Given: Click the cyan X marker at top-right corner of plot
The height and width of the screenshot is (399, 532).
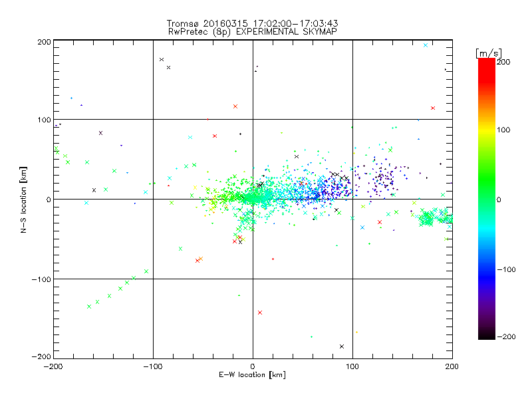Looking at the screenshot, I should point(426,45).
